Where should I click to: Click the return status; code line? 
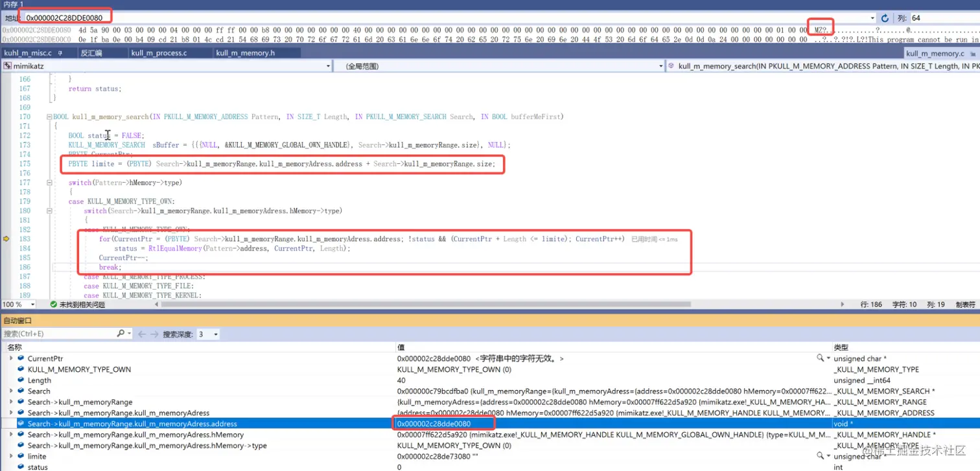coord(95,89)
